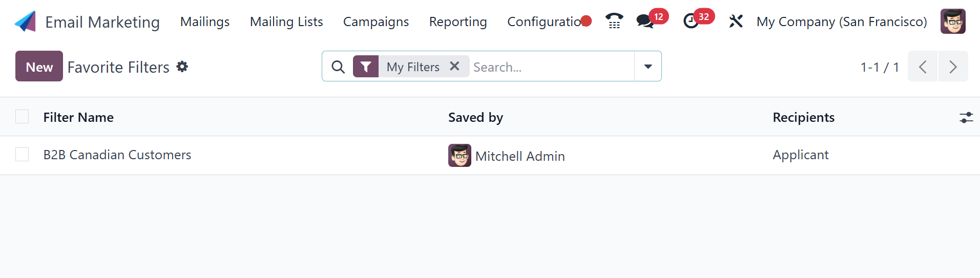Open the optional columns settings icon
980x278 pixels.
[x=966, y=118]
